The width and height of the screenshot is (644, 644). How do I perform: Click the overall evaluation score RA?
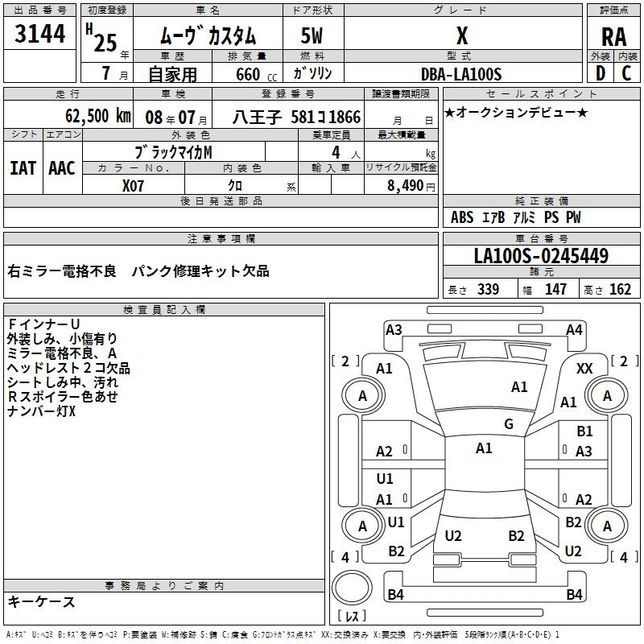pos(613,37)
